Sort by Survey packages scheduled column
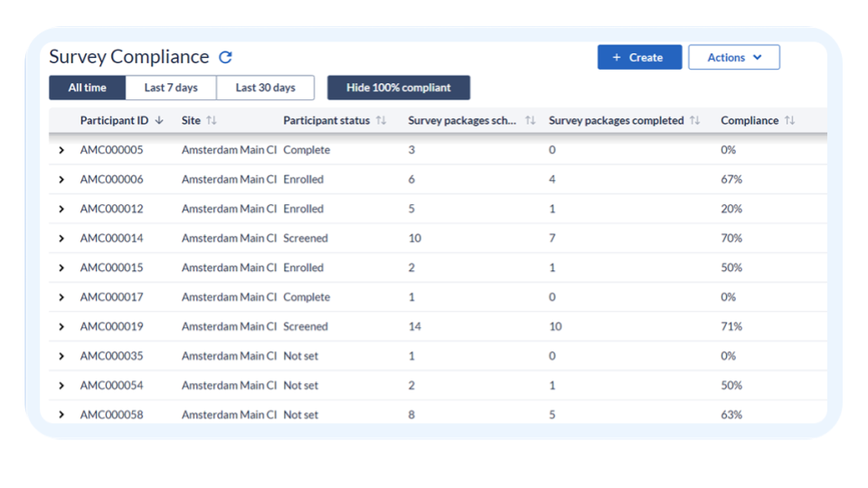This screenshot has height=488, width=868. [x=530, y=120]
